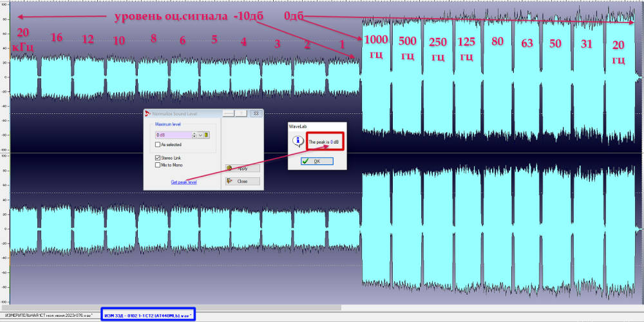Click the Close button in Normalize dialog
The height and width of the screenshot is (322, 644).
point(242,182)
